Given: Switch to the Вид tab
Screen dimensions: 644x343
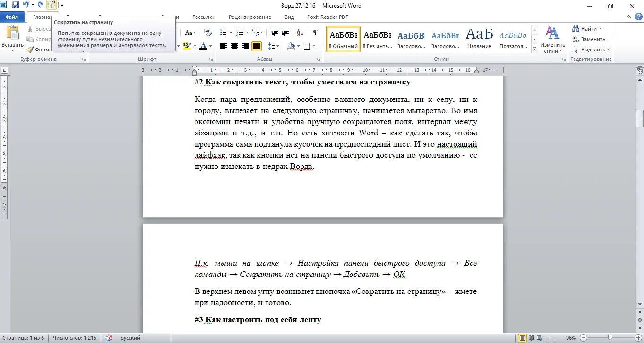Looking at the screenshot, I should tap(289, 17).
